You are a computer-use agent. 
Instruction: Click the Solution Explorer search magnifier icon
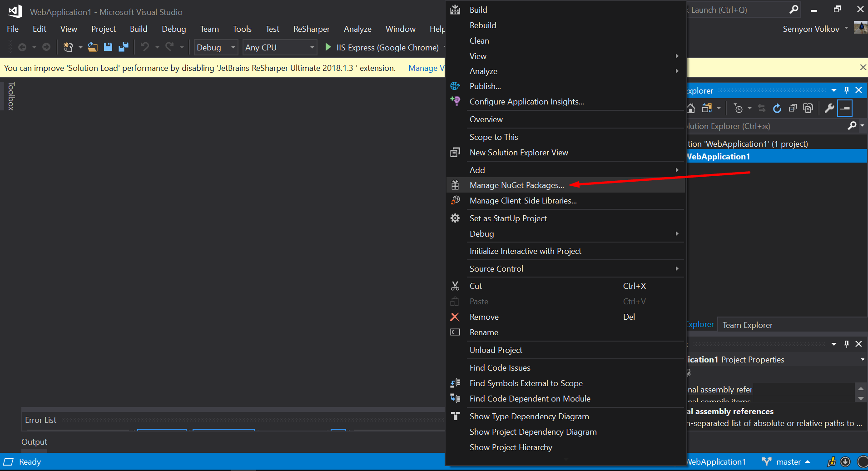(852, 126)
